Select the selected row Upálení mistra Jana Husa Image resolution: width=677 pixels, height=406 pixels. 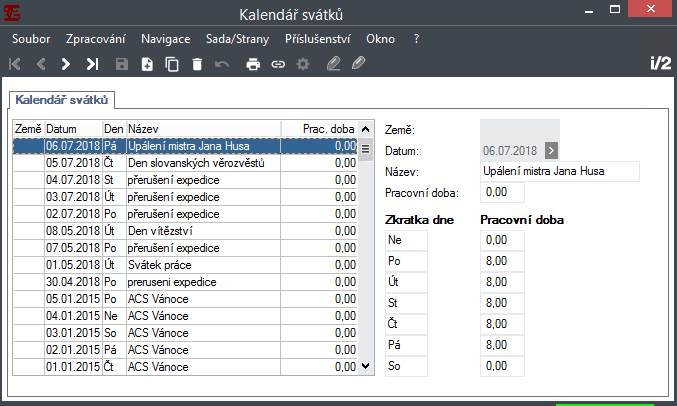pos(185,146)
